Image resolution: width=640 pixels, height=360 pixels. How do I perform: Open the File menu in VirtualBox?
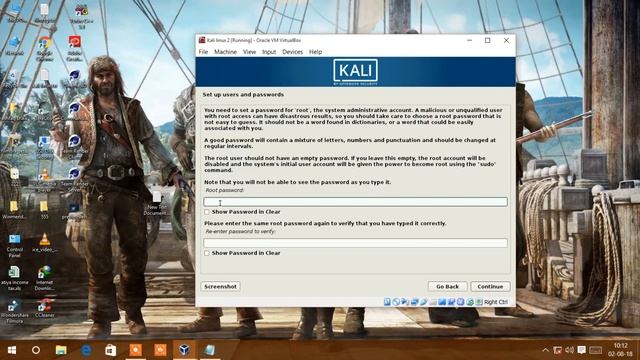(203, 52)
